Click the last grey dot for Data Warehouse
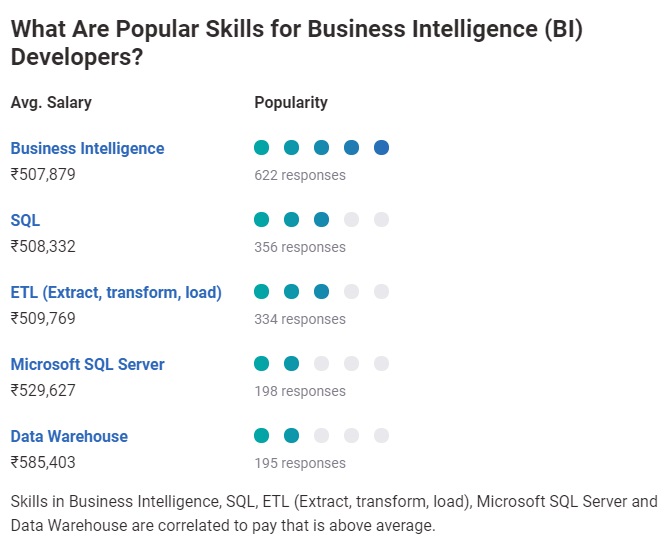Viewport: 670px width, 538px height. tap(381, 436)
